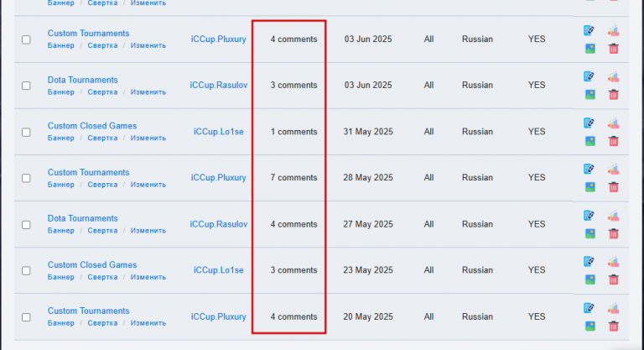Click trash icon on 27 May Dota Tournaments

(x=613, y=234)
